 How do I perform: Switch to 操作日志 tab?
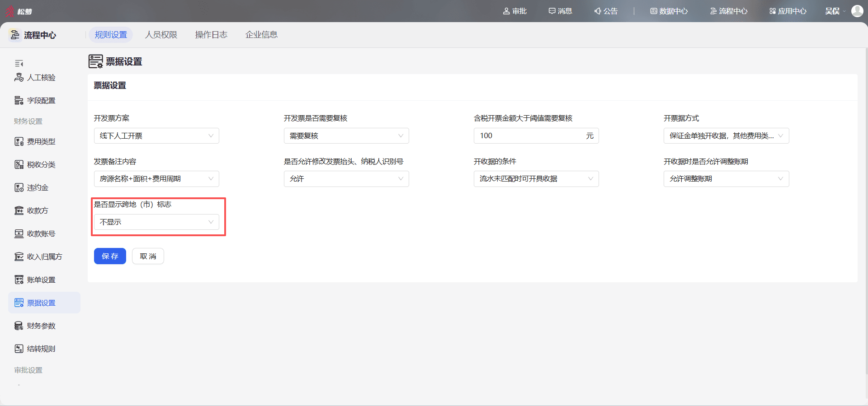(211, 35)
